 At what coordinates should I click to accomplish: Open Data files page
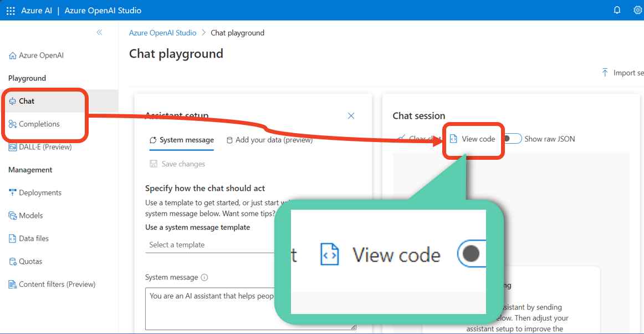pos(34,239)
